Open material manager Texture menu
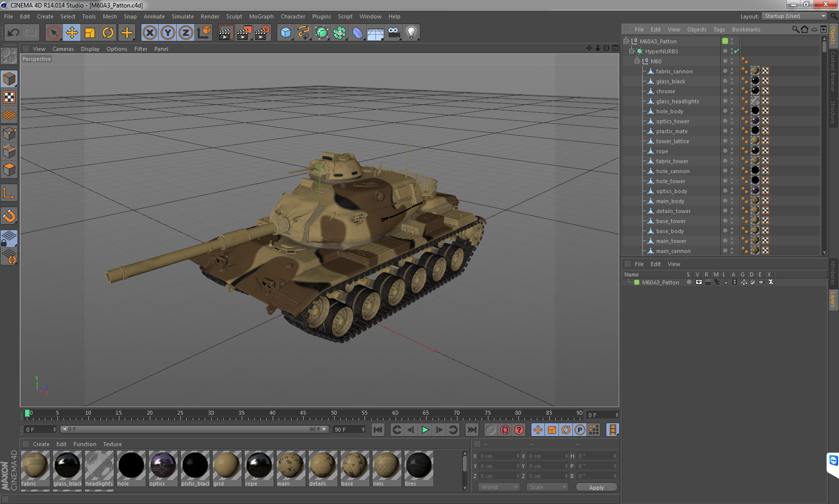 coord(112,444)
